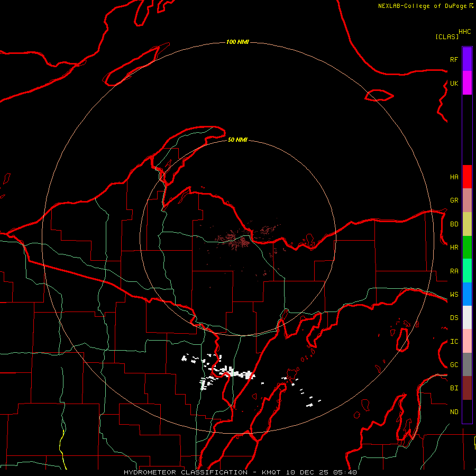Click the HA red legend swatch

(x=467, y=177)
